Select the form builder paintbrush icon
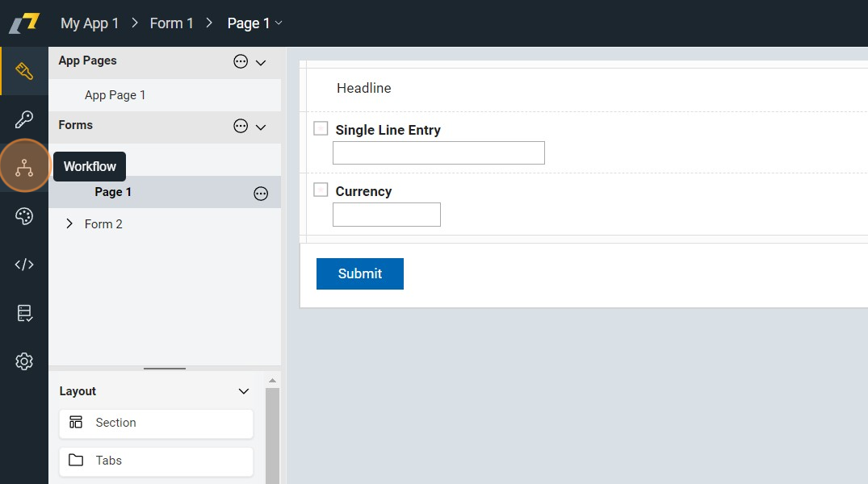The height and width of the screenshot is (484, 868). click(24, 71)
